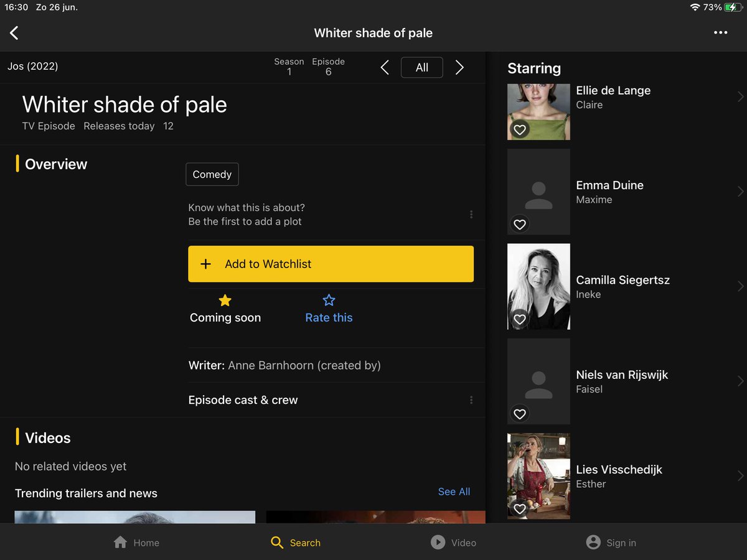Screen dimensions: 747x560
Task: Favorite Emma Duine heart toggle
Action: [520, 224]
